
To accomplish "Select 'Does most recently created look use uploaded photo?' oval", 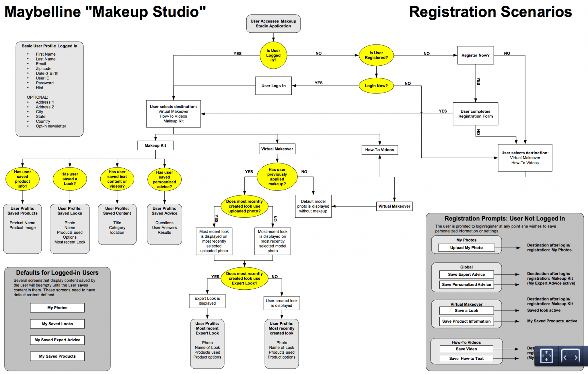I will (x=244, y=206).
